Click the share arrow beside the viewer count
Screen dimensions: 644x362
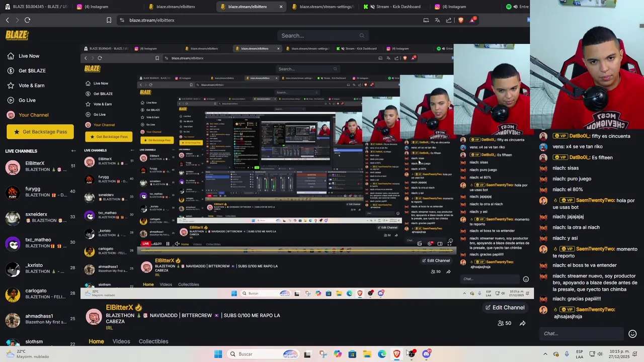[x=522, y=323]
